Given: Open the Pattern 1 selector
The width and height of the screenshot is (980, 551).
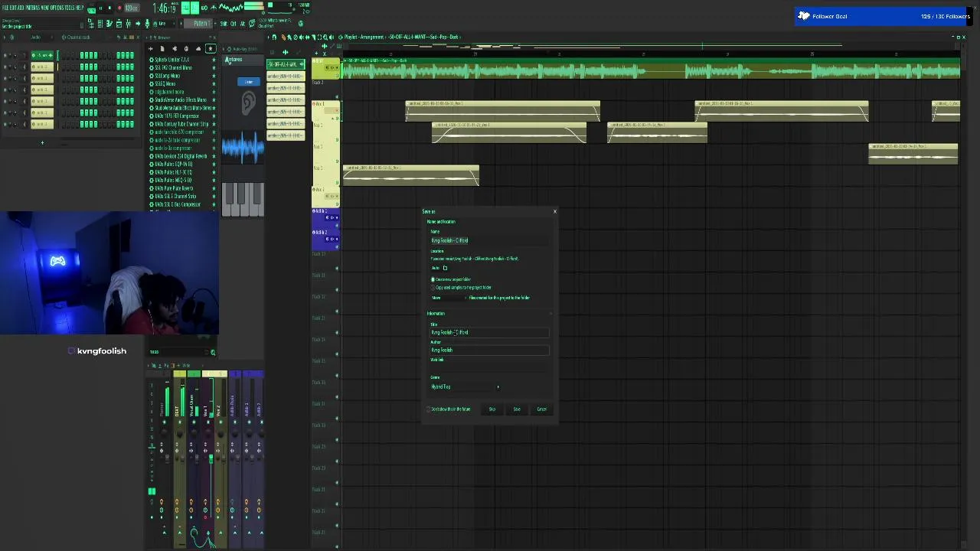Looking at the screenshot, I should pos(200,24).
